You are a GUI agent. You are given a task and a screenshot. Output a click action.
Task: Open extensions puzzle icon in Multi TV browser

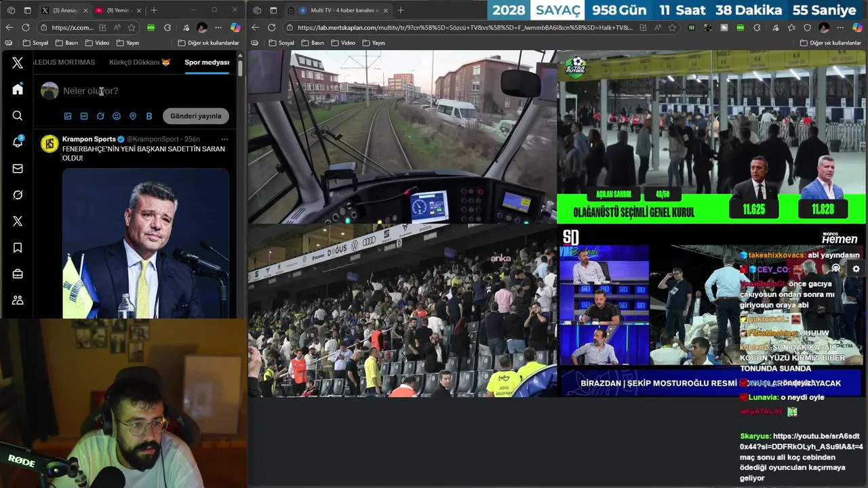[757, 27]
